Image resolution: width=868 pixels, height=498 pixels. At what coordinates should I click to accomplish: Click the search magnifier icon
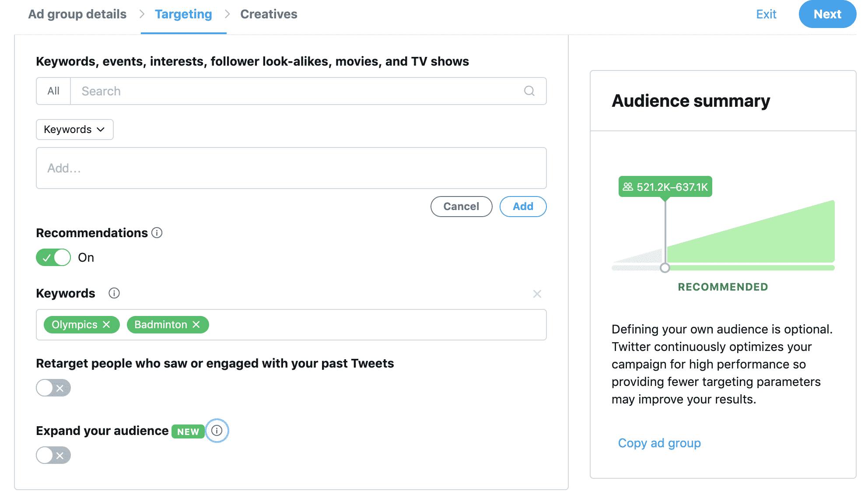pyautogui.click(x=529, y=91)
